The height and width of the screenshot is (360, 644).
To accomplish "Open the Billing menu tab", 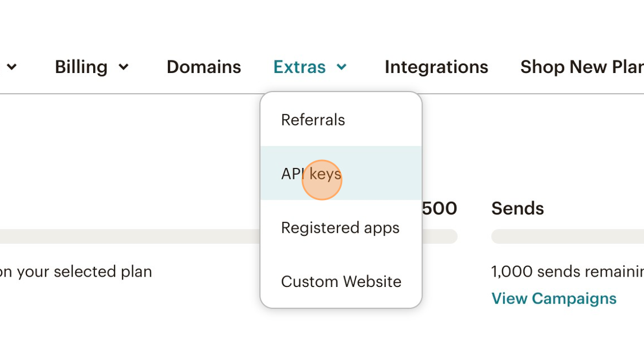I will point(81,67).
